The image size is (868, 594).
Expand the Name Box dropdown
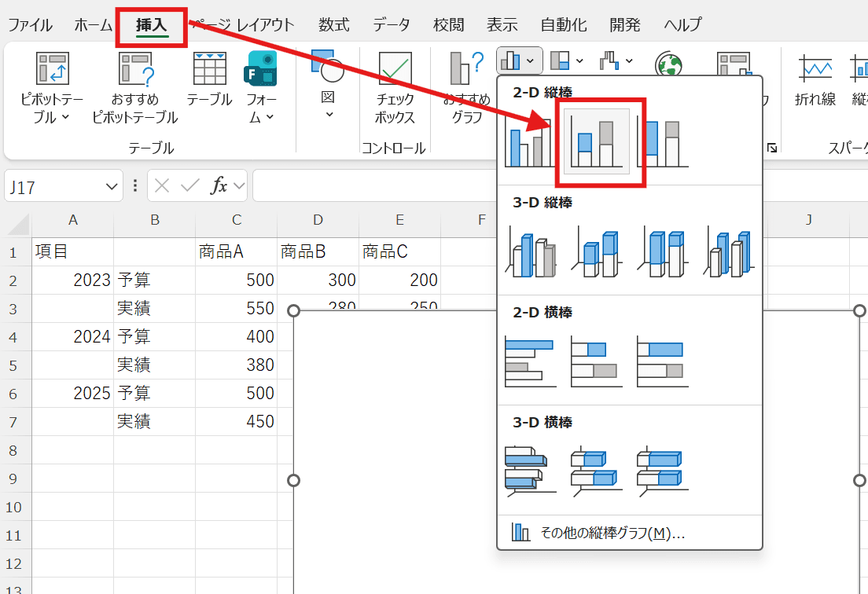(112, 187)
